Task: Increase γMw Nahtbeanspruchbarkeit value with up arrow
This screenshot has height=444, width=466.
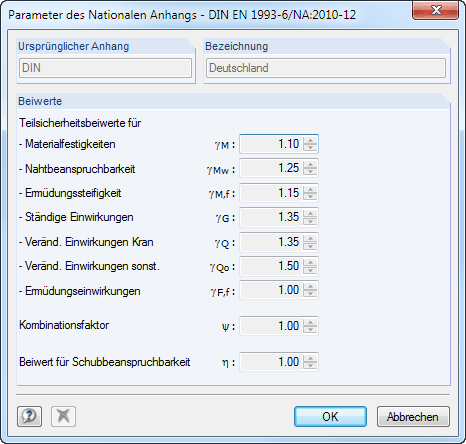Action: click(310, 164)
